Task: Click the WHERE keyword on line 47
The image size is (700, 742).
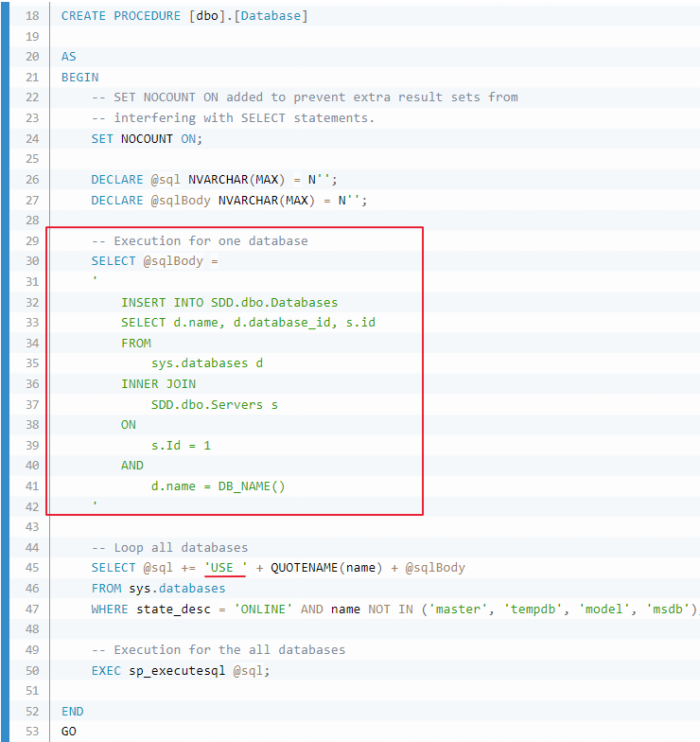Action: [x=110, y=609]
